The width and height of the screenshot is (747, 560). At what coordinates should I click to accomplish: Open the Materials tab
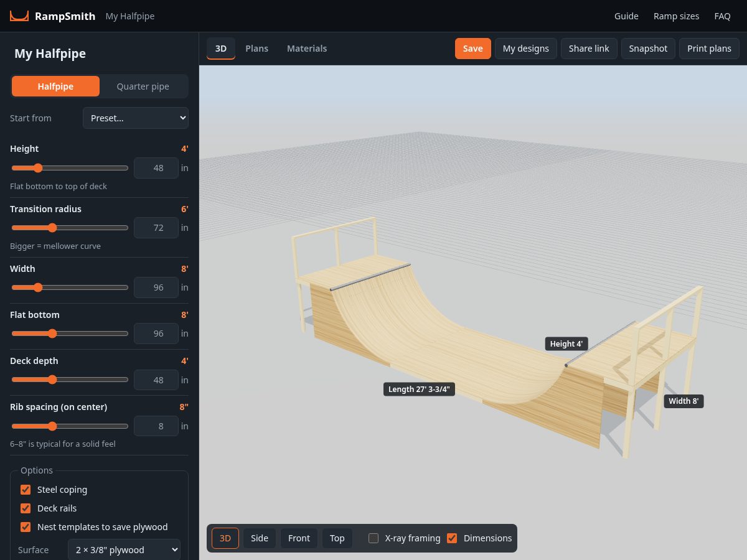[x=307, y=49]
